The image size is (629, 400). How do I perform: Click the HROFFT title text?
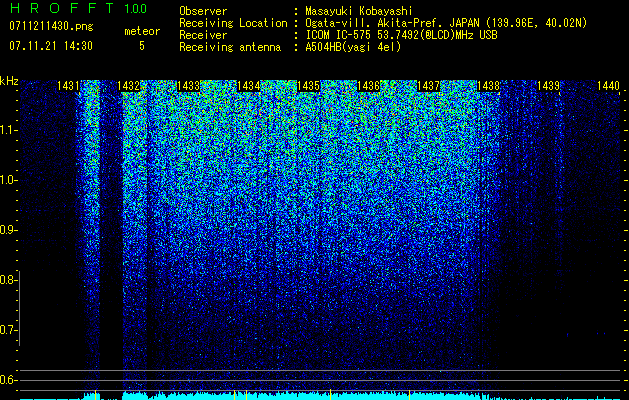62,8
